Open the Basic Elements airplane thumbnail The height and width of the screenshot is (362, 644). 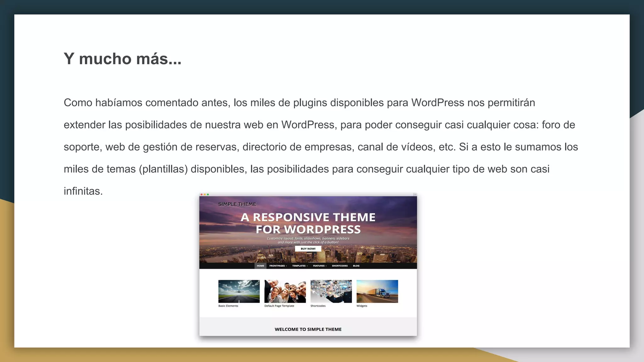pos(239,291)
